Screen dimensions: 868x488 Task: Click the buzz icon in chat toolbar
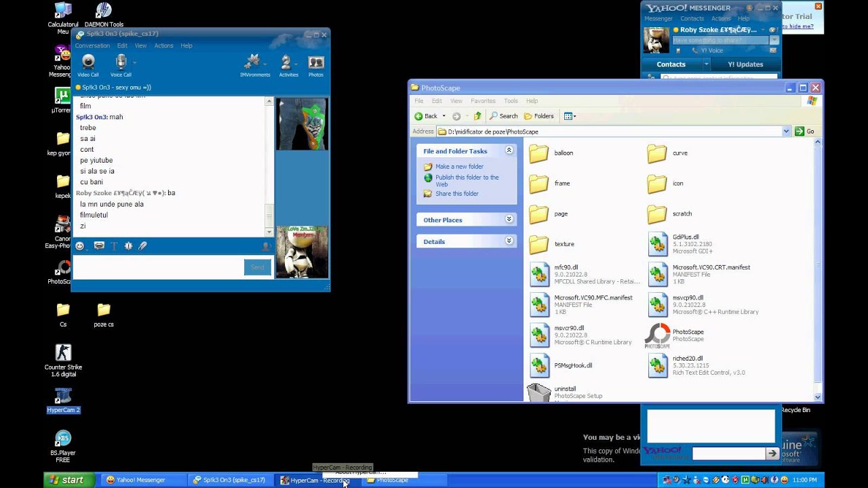[128, 246]
